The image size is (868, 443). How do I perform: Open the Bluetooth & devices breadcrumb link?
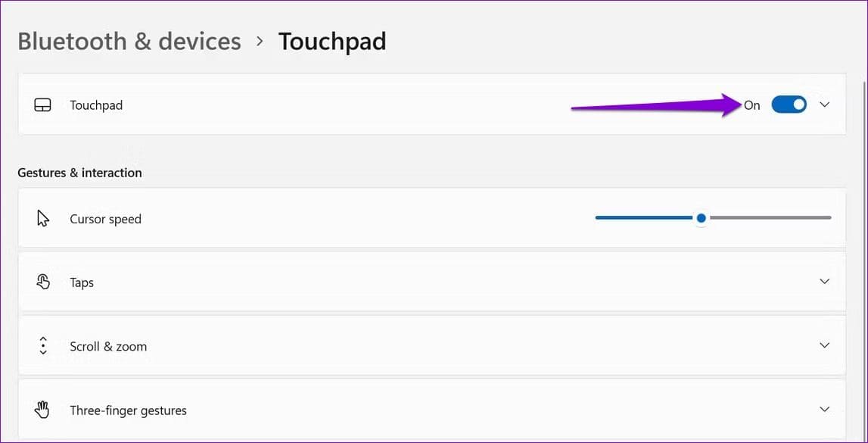129,41
